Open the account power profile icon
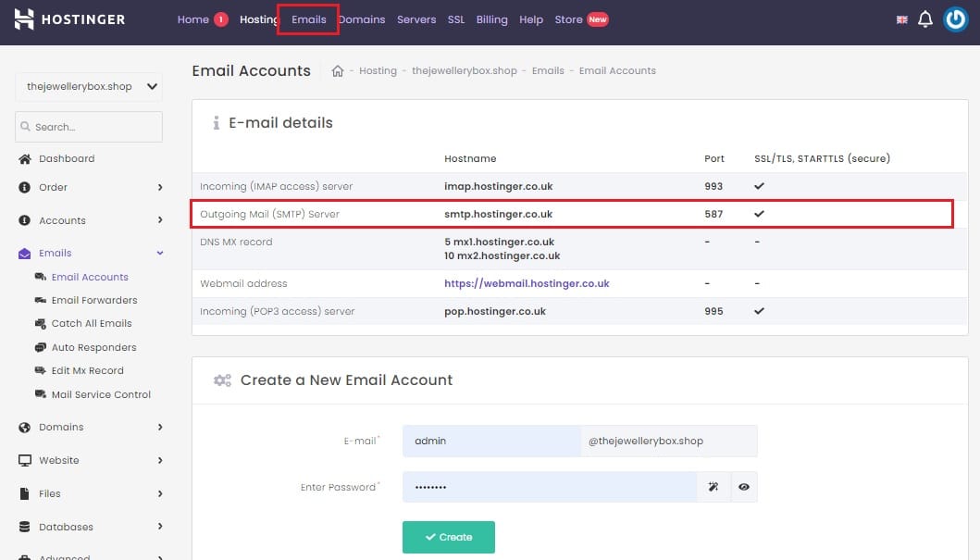Screen dimensions: 980x560 [x=955, y=19]
